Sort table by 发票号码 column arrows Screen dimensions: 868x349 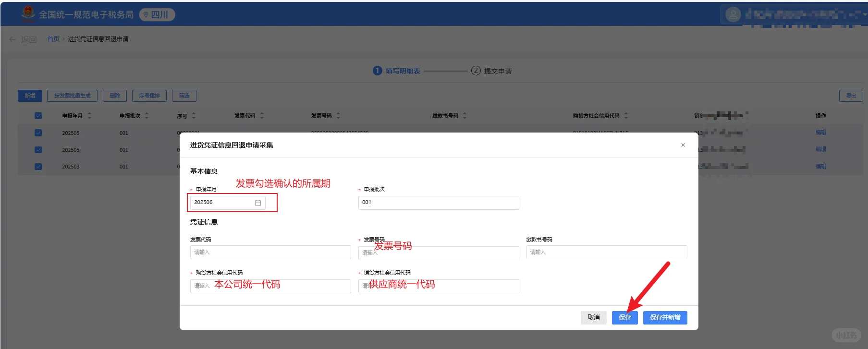(338, 116)
